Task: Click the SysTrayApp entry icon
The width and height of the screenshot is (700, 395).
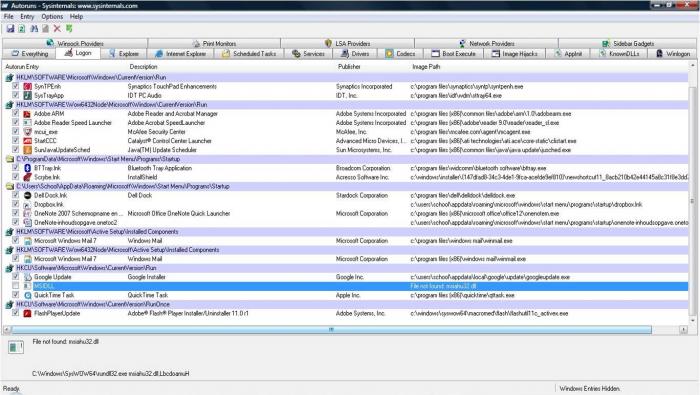Action: coord(28,96)
